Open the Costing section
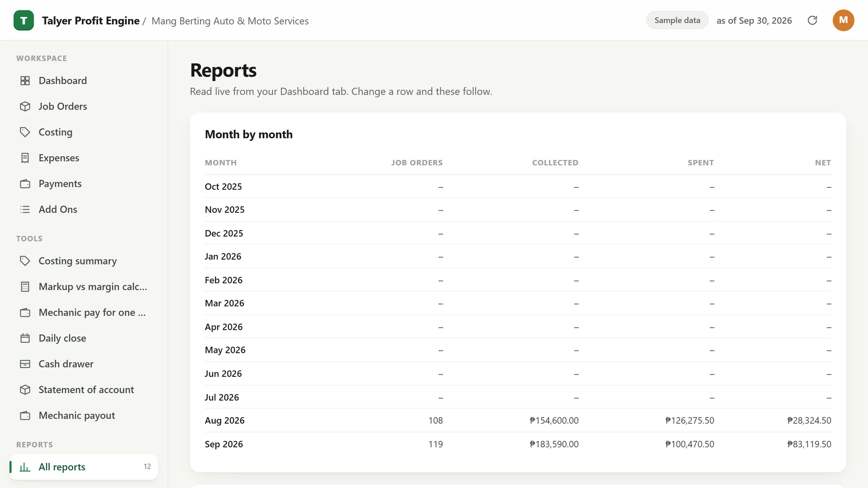 (84, 132)
